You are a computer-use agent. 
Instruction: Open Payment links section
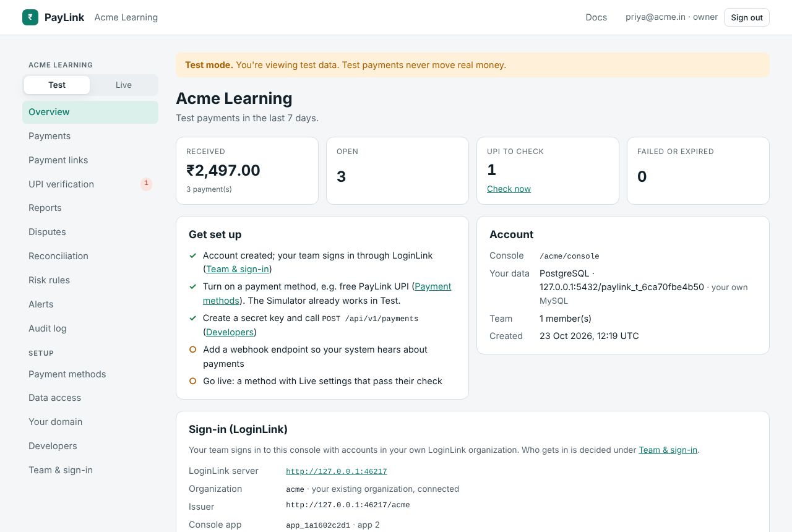pos(90,160)
